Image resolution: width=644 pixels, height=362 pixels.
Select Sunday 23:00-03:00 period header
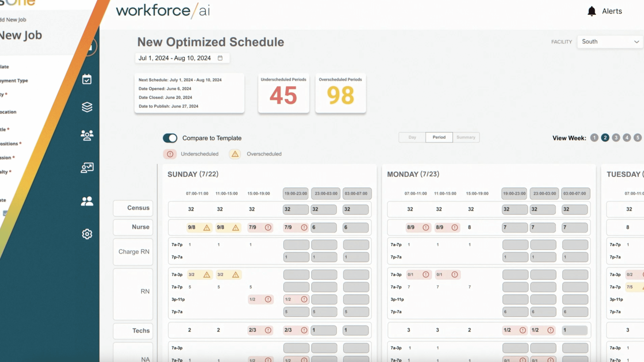point(326,194)
